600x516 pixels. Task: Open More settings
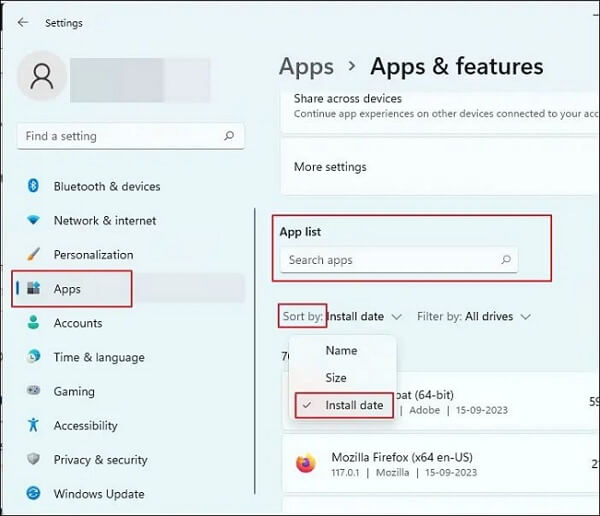coord(330,167)
